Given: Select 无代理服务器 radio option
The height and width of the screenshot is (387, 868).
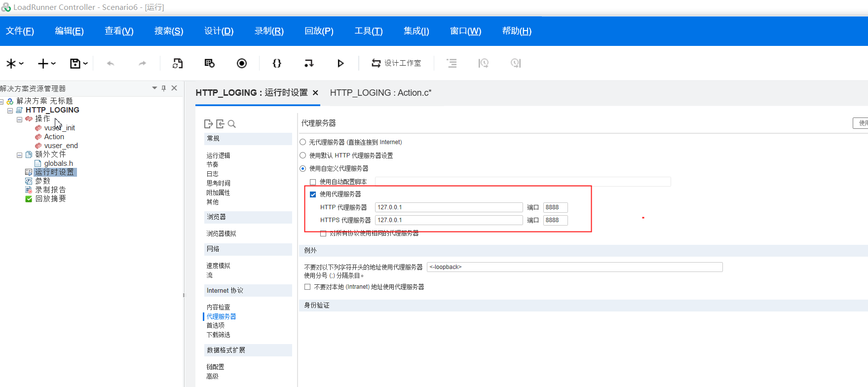Looking at the screenshot, I should tap(303, 142).
